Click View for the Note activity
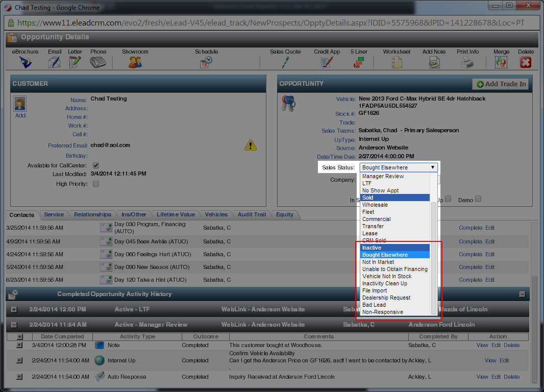The width and height of the screenshot is (544, 392). pos(482,345)
